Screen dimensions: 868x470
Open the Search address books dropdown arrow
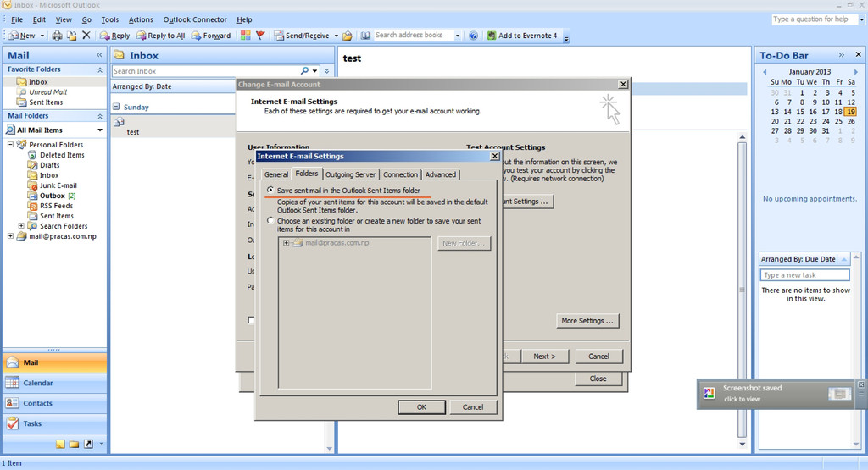pyautogui.click(x=457, y=36)
